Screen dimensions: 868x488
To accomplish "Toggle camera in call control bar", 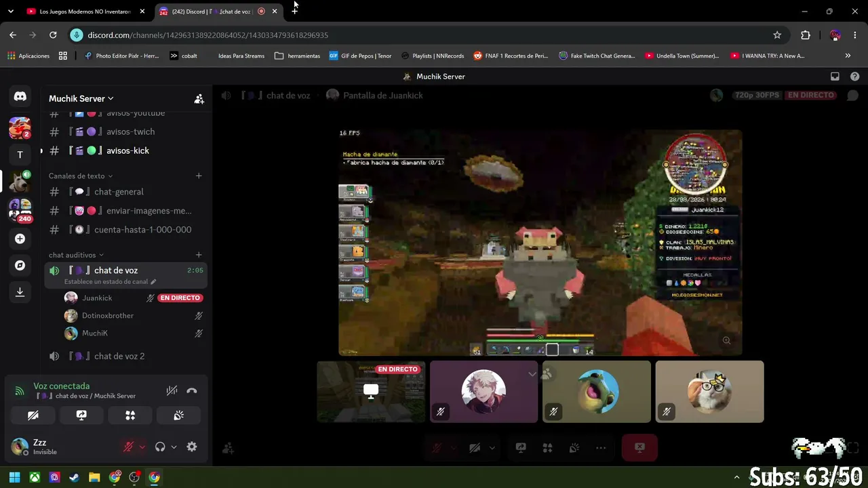I will (x=475, y=447).
